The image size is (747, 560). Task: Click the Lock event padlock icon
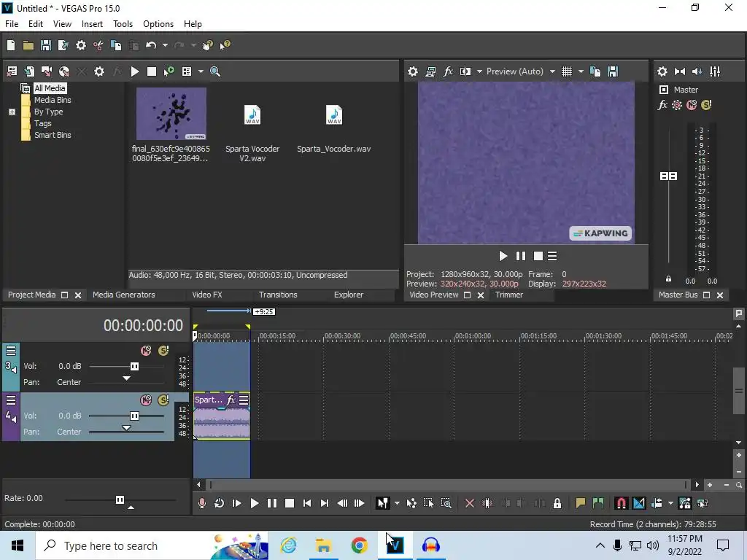tap(557, 503)
